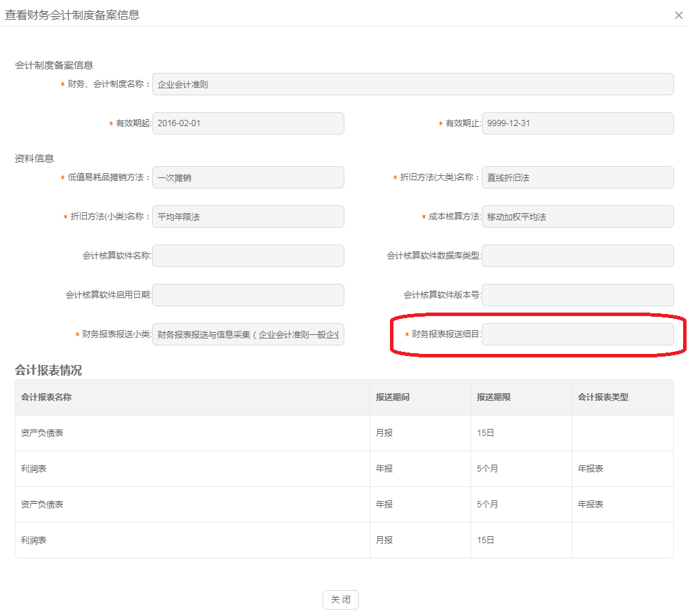Click 年报表 in the 利润表 row
Viewport: 688px width, 616px height.
tap(590, 469)
